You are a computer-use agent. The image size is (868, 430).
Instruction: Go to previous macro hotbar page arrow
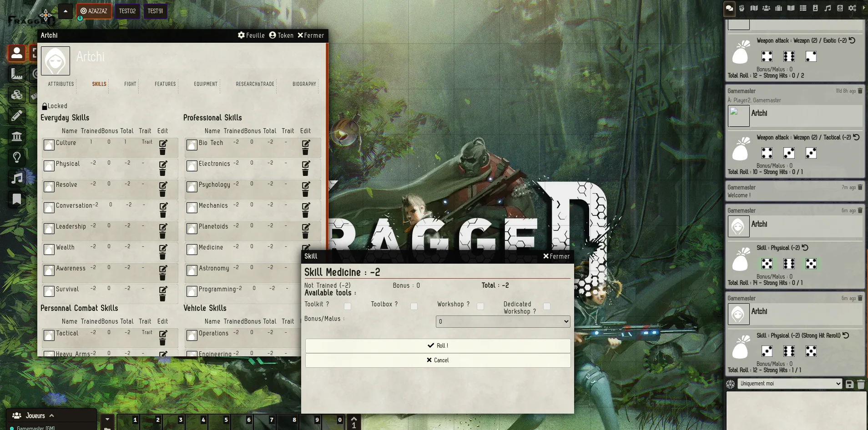point(354,418)
